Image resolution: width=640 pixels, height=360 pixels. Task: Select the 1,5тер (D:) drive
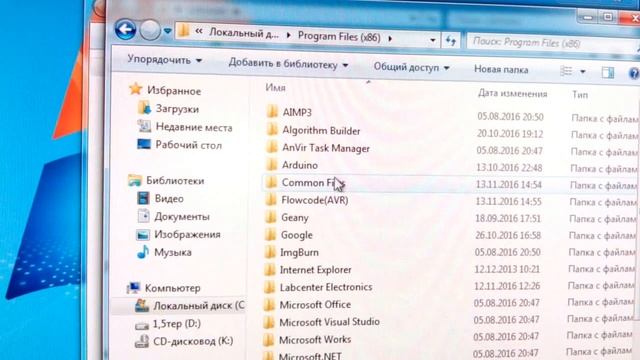(x=177, y=324)
